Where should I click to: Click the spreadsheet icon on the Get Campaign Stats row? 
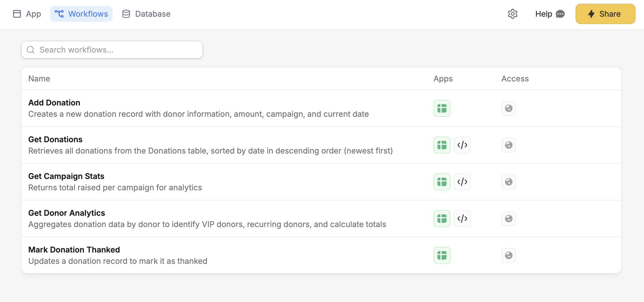coord(442,182)
